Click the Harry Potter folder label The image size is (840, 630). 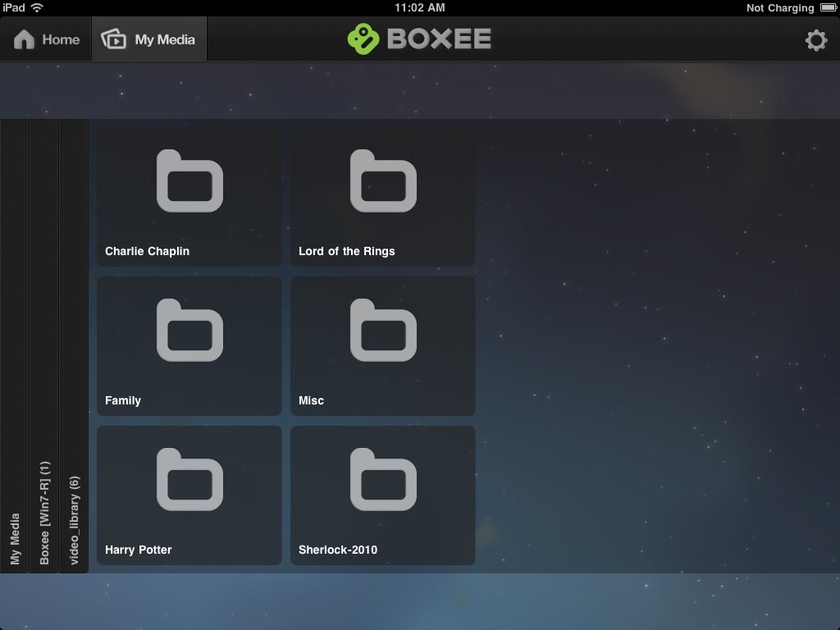coord(138,550)
